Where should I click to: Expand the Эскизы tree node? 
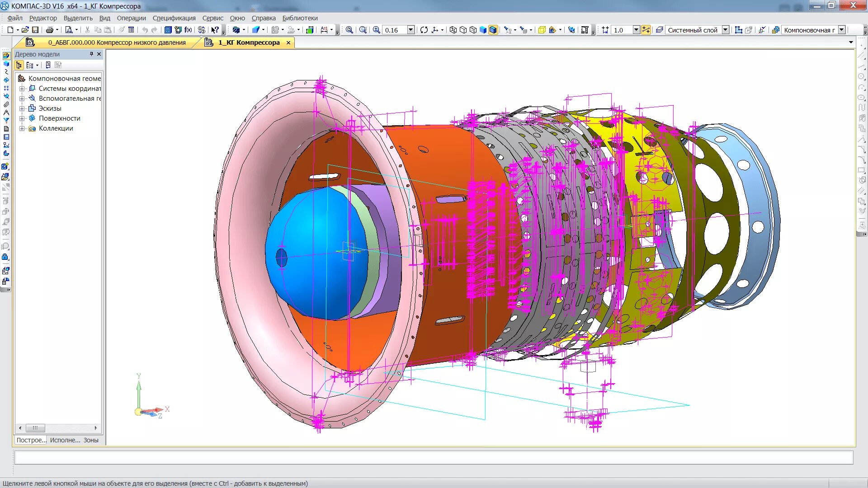click(x=22, y=108)
